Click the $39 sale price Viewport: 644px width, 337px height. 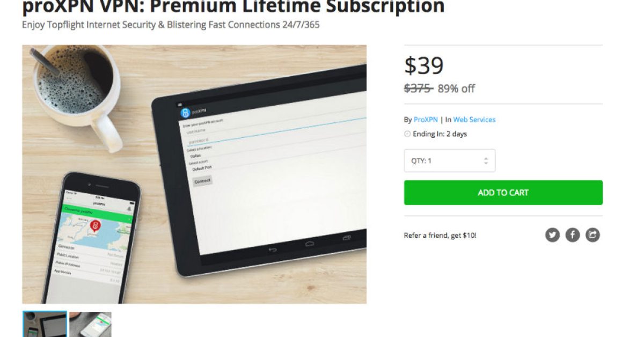click(424, 65)
